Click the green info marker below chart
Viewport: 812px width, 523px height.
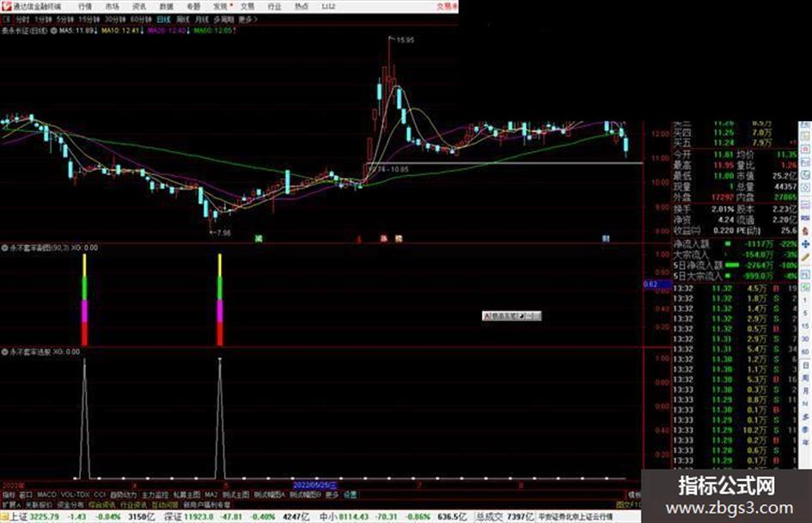pos(259,239)
